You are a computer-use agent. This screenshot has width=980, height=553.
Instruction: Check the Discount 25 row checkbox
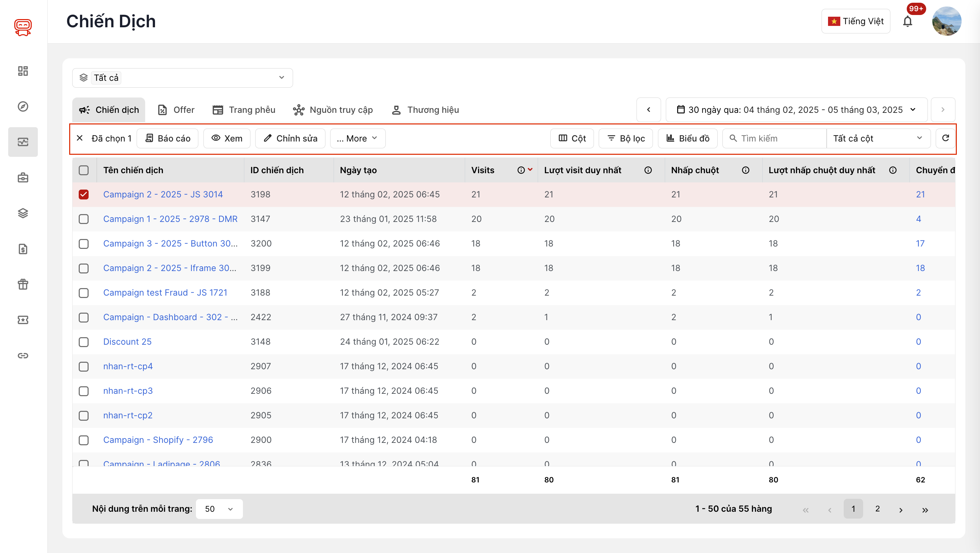point(84,342)
